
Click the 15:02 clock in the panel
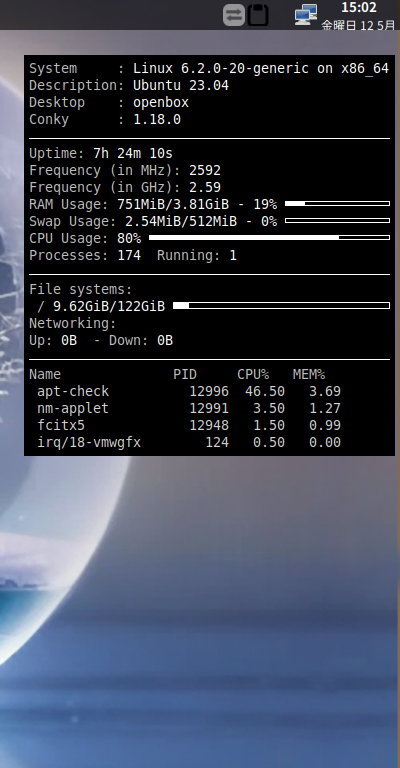[358, 7]
